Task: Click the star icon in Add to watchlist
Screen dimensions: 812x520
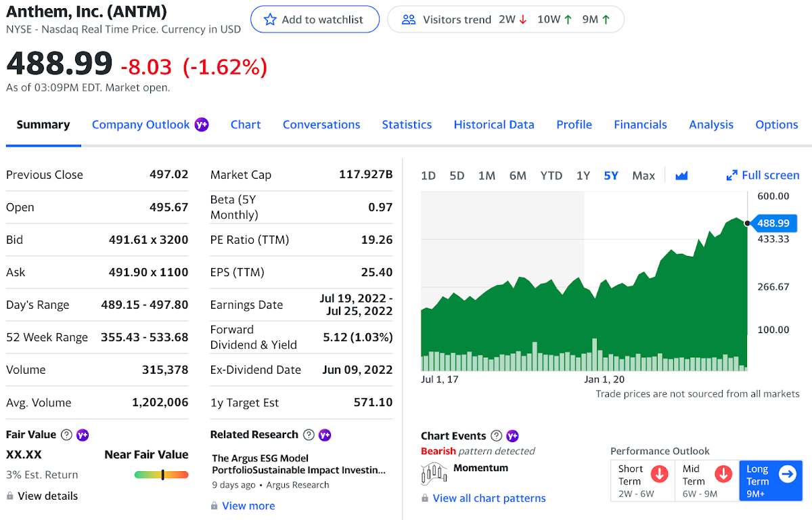Action: [x=270, y=20]
